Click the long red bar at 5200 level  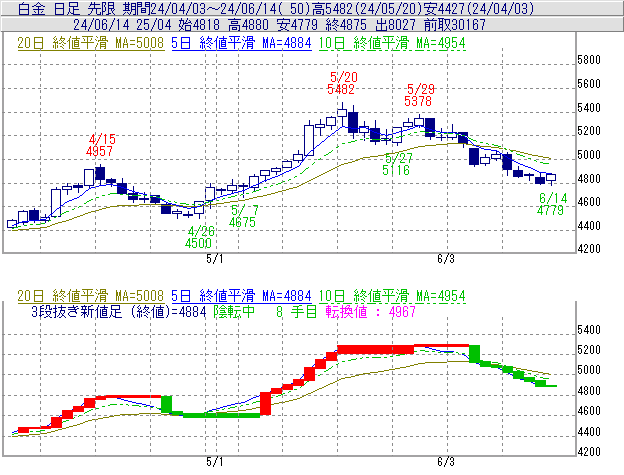tap(375, 350)
